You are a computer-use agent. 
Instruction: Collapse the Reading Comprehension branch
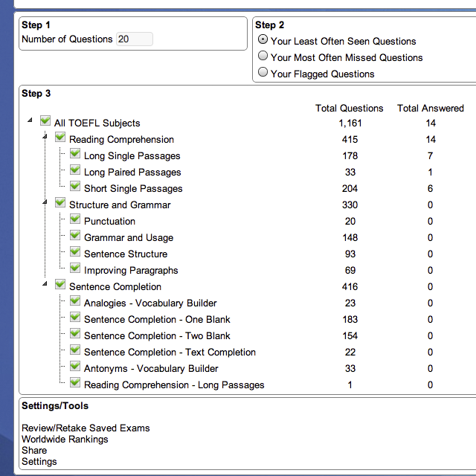tap(45, 137)
